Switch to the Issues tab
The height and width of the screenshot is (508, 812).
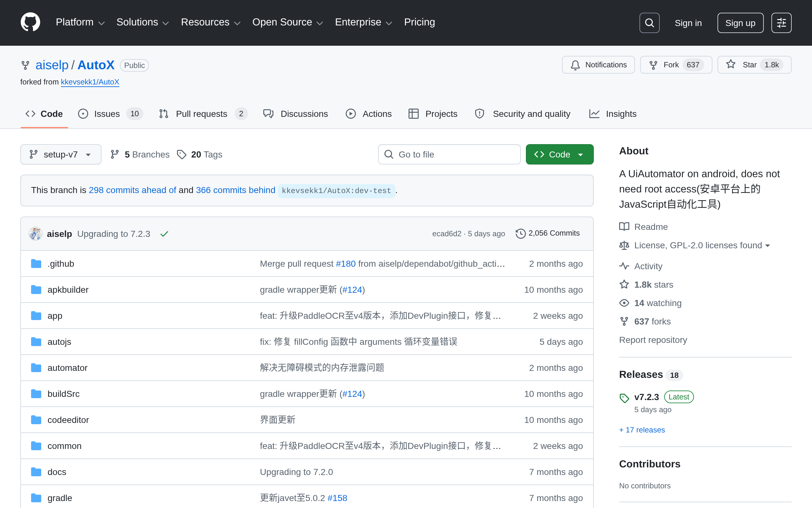coord(110,114)
